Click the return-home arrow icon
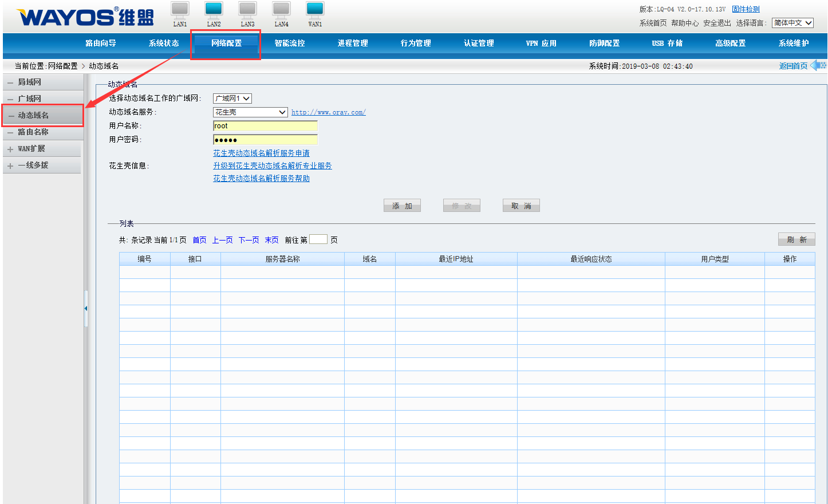This screenshot has width=828, height=504. click(818, 66)
